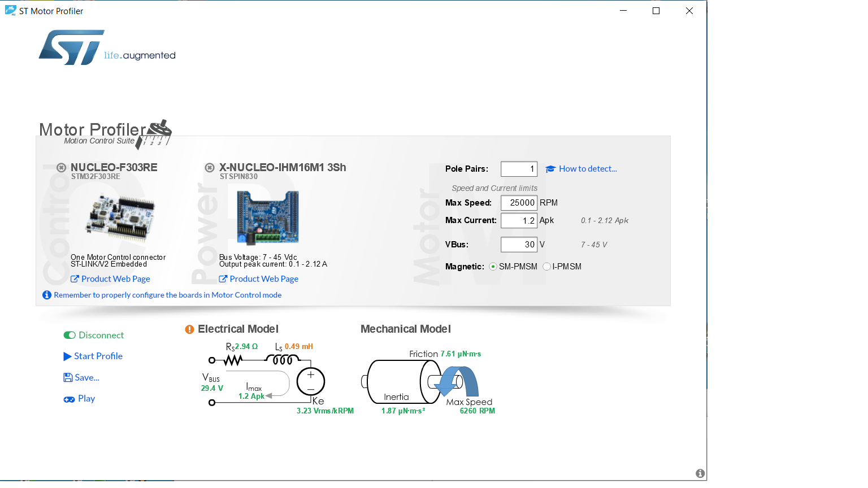Select the SM-PMSM magnetic option

pos(493,267)
